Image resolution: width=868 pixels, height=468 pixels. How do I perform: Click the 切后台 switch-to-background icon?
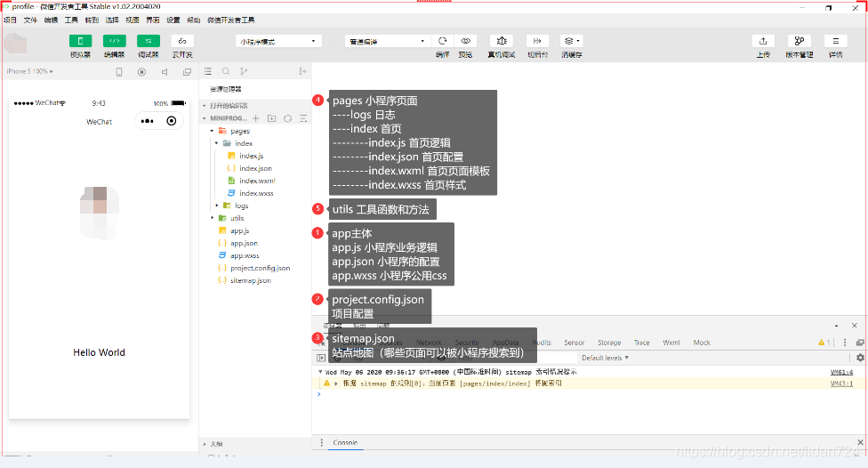click(x=537, y=41)
